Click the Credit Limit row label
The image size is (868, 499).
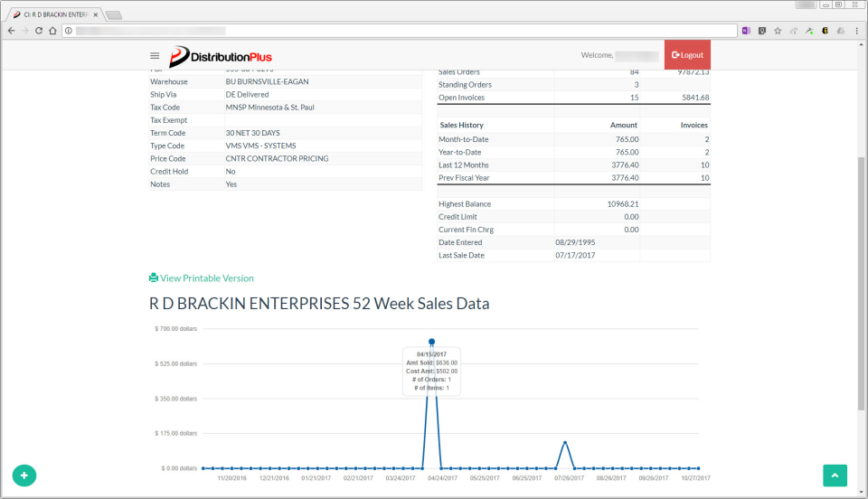(x=458, y=217)
